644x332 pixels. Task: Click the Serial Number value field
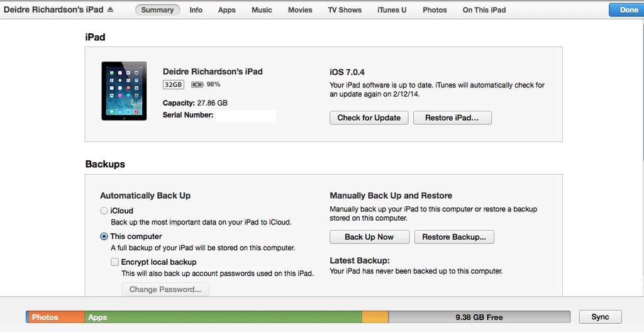(246, 116)
